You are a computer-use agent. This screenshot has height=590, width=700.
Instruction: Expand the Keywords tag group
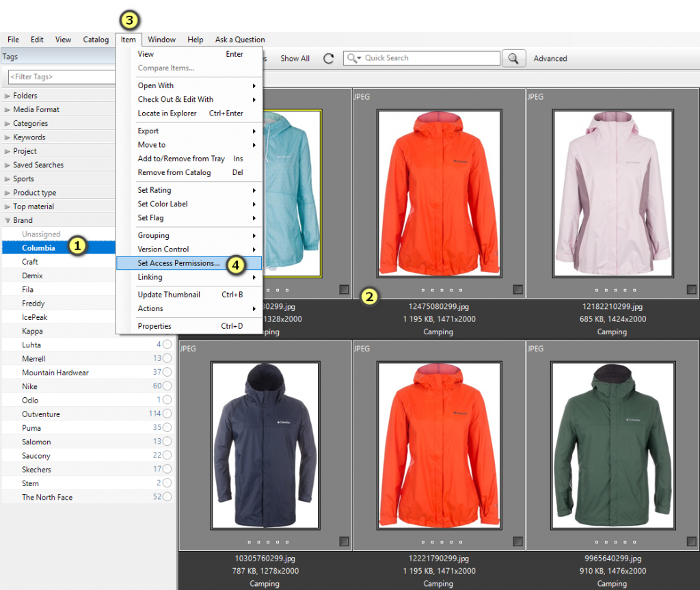tap(8, 137)
